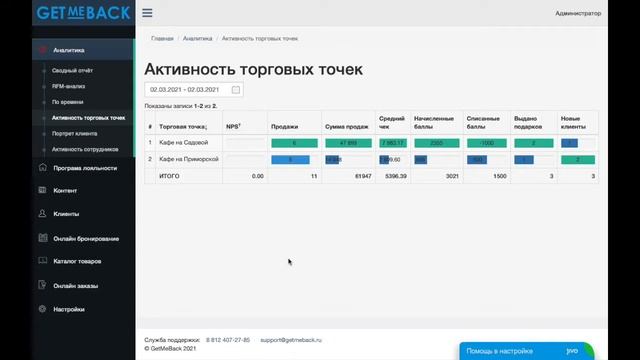
Task: Sort by Начисленные баллы column header
Action: 434,122
